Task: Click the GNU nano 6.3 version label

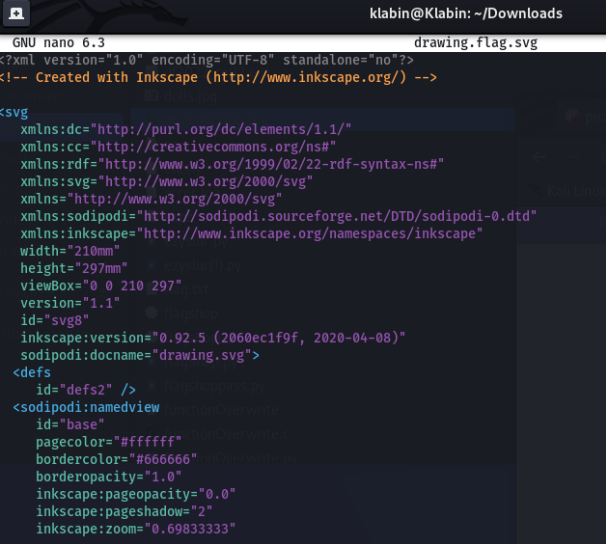Action: click(x=62, y=44)
